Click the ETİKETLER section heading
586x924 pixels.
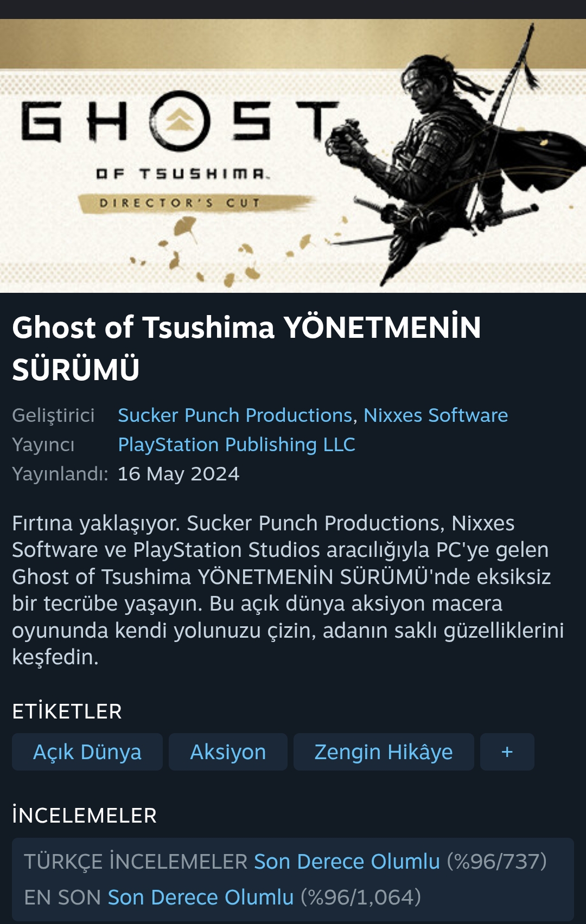pyautogui.click(x=67, y=711)
